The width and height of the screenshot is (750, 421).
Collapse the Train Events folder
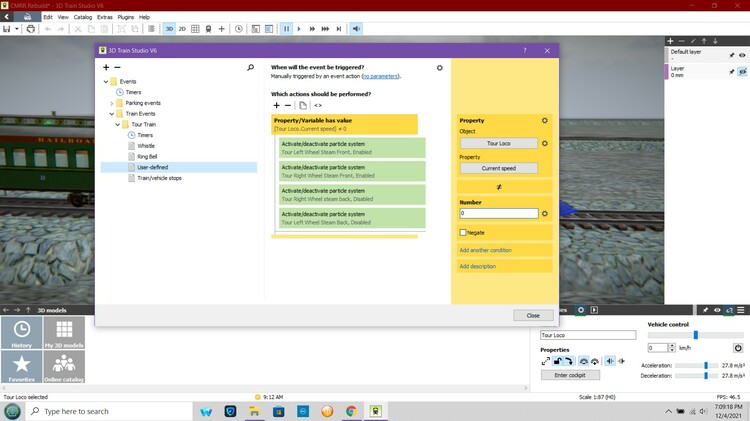click(x=112, y=114)
